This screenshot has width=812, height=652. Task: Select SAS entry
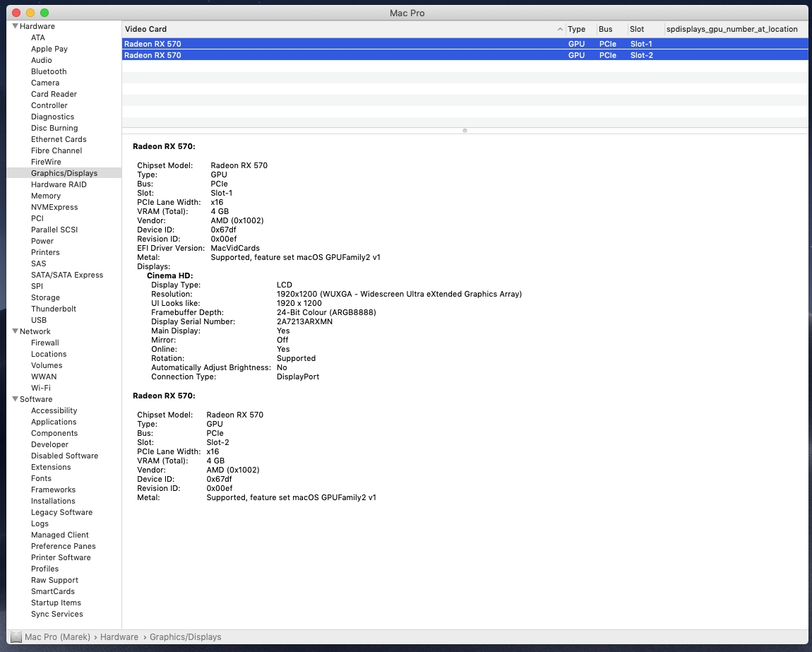coord(38,263)
